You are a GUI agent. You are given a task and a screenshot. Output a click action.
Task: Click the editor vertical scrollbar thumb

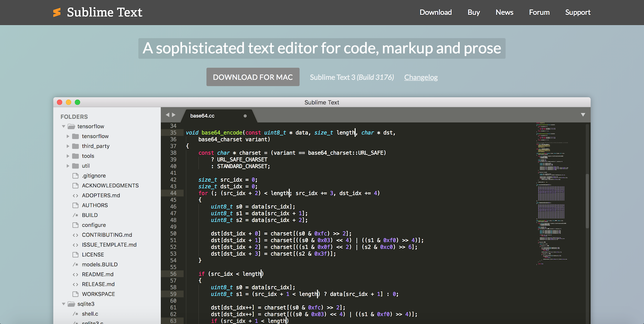[587, 201]
